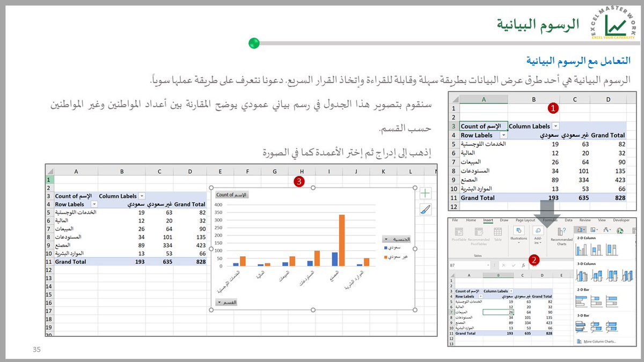The width and height of the screenshot is (644, 362).
Task: Click the Chart Styles paintbrush button
Action: point(425,209)
